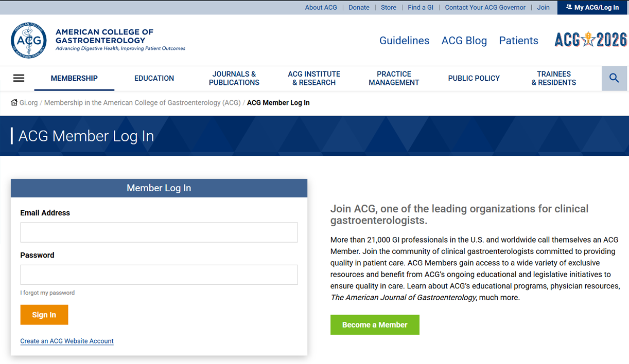Click Find a GI link
The image size is (629, 364).
point(421,7)
